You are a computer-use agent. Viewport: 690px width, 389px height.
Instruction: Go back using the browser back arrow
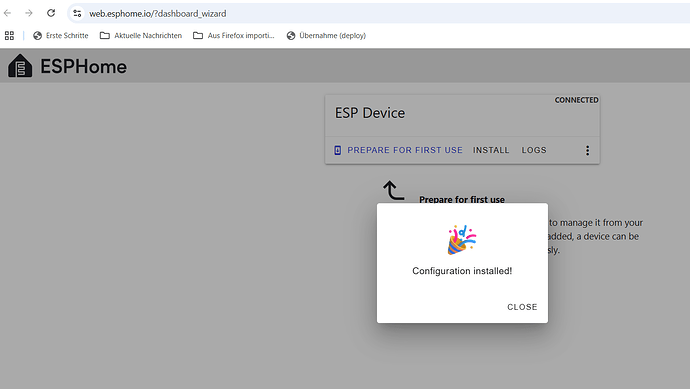click(7, 13)
